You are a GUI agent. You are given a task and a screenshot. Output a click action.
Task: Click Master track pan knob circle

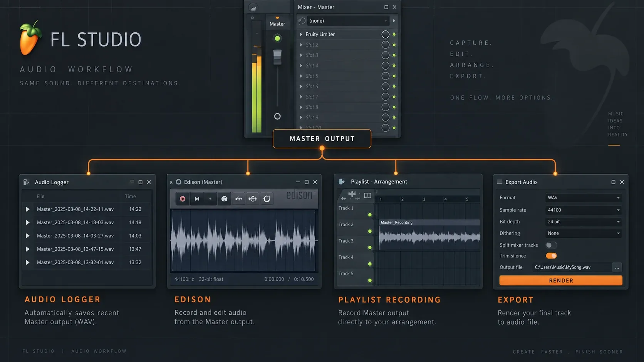click(277, 116)
